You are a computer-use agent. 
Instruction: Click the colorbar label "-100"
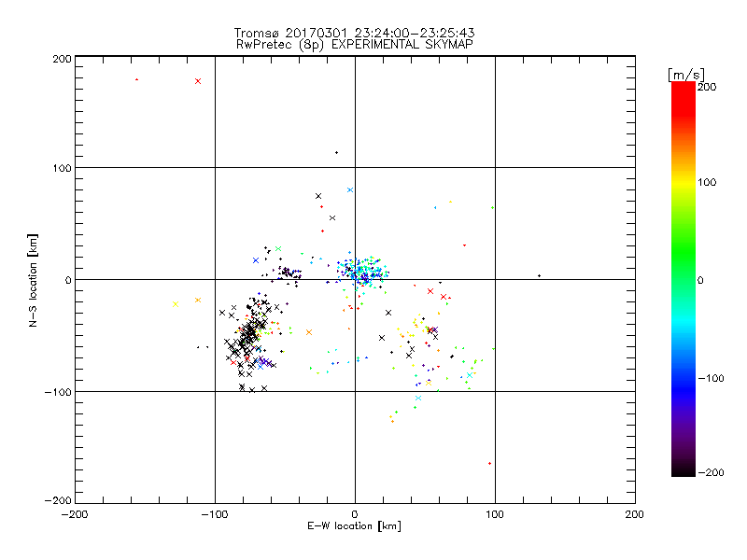711,379
